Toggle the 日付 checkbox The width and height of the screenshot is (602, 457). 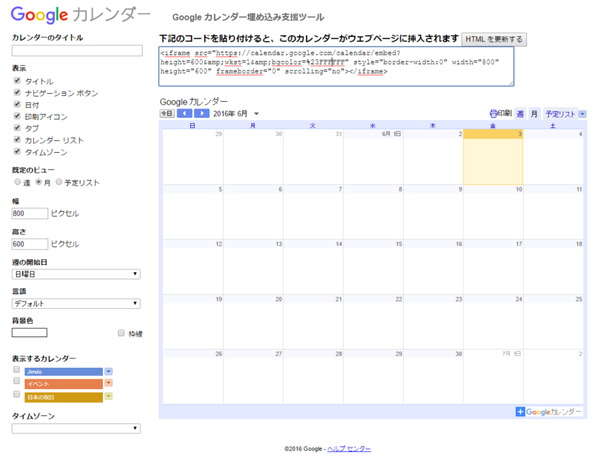[x=17, y=104]
